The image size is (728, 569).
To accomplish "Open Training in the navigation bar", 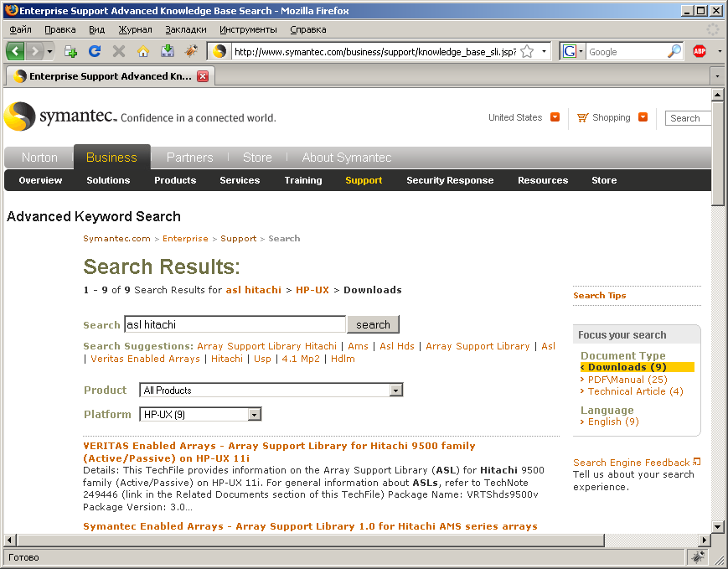I will click(303, 180).
